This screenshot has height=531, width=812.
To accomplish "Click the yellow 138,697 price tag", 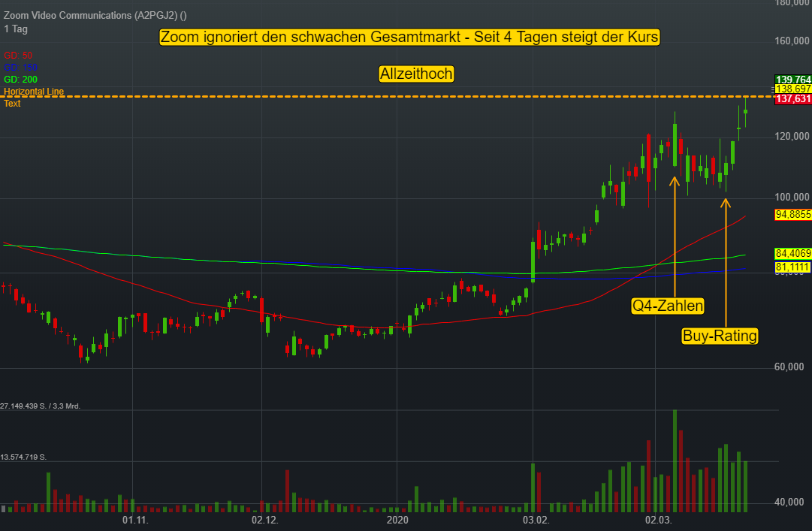I will (x=792, y=89).
